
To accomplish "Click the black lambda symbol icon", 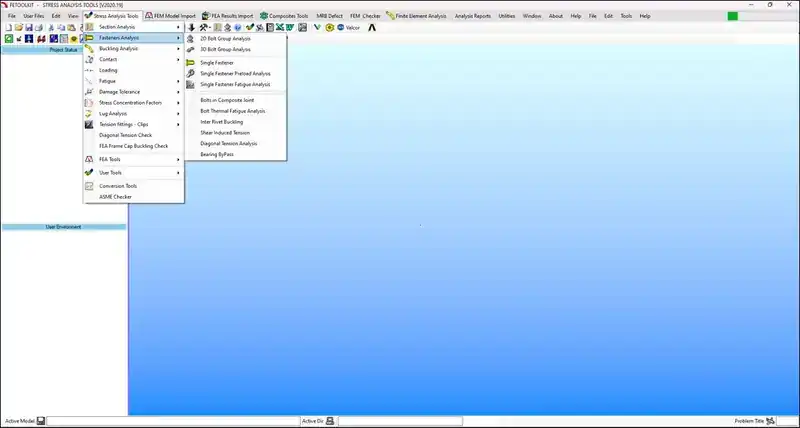I will pyautogui.click(x=372, y=28).
